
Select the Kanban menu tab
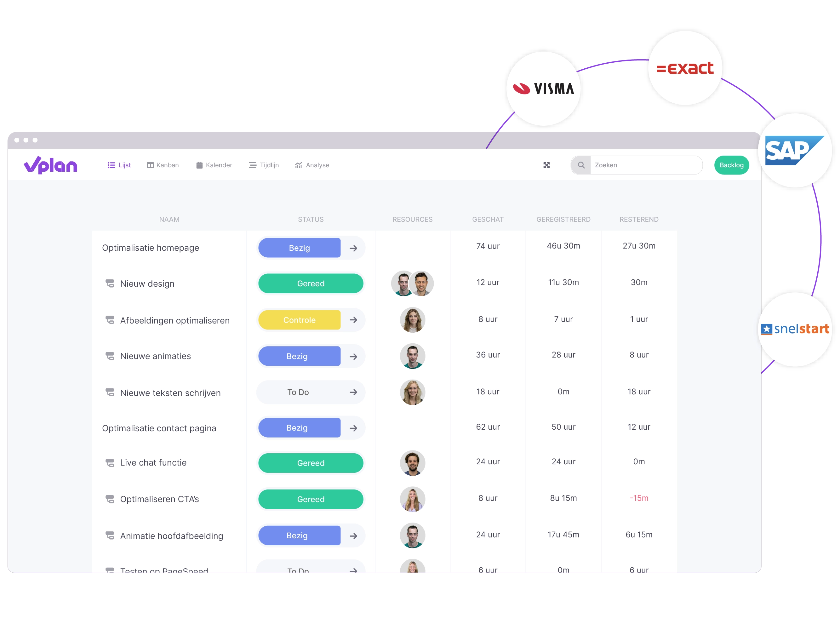tap(162, 165)
